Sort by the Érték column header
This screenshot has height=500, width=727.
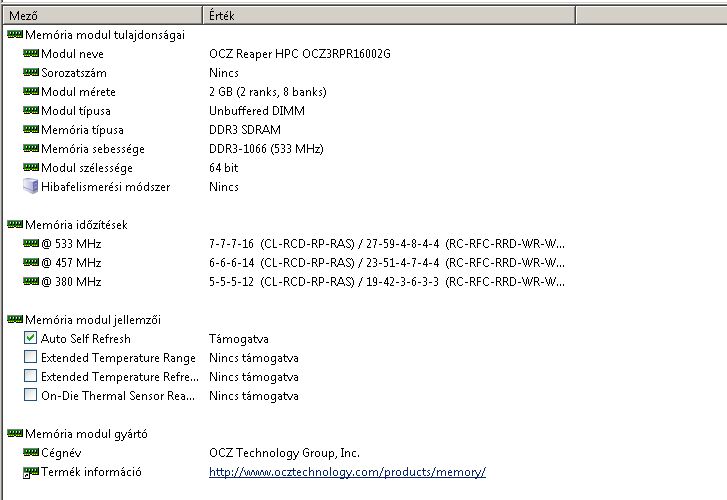(389, 15)
